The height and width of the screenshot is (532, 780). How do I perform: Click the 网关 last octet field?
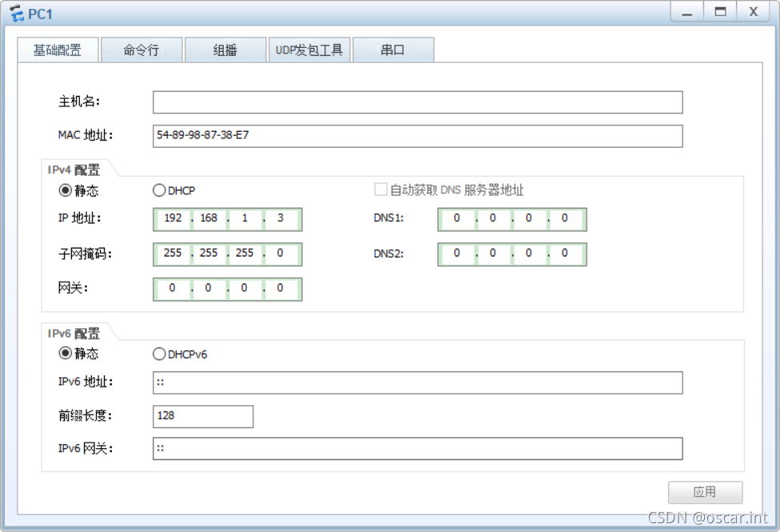(281, 288)
